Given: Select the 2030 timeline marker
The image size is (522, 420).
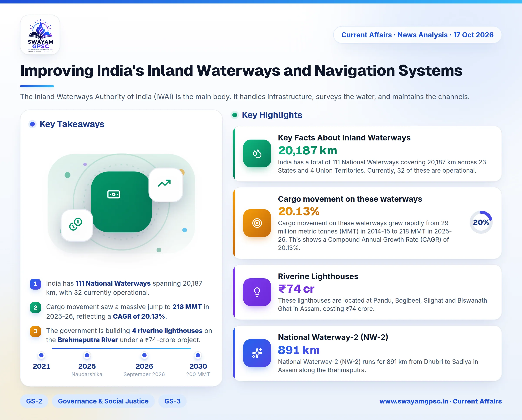Looking at the screenshot, I should tap(198, 355).
